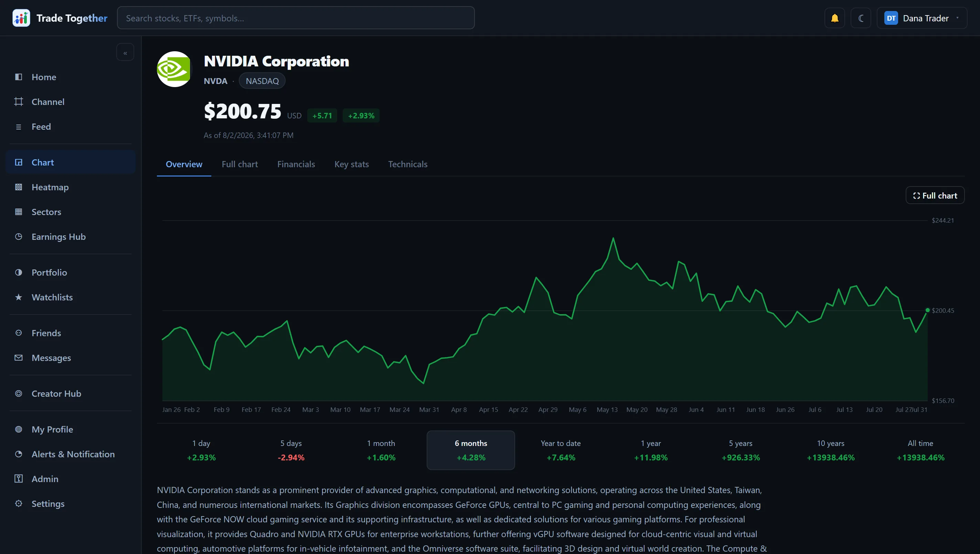The image size is (980, 554).
Task: Open the Technicals tab
Action: pos(407,164)
